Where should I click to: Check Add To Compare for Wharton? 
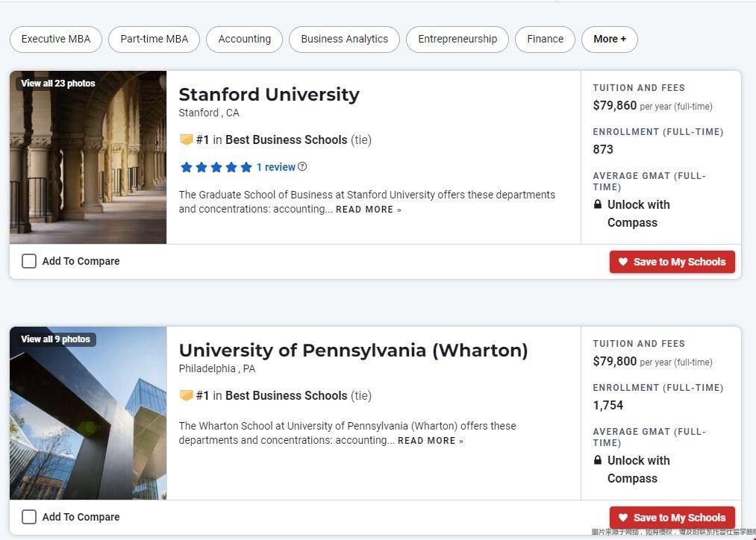(x=29, y=517)
